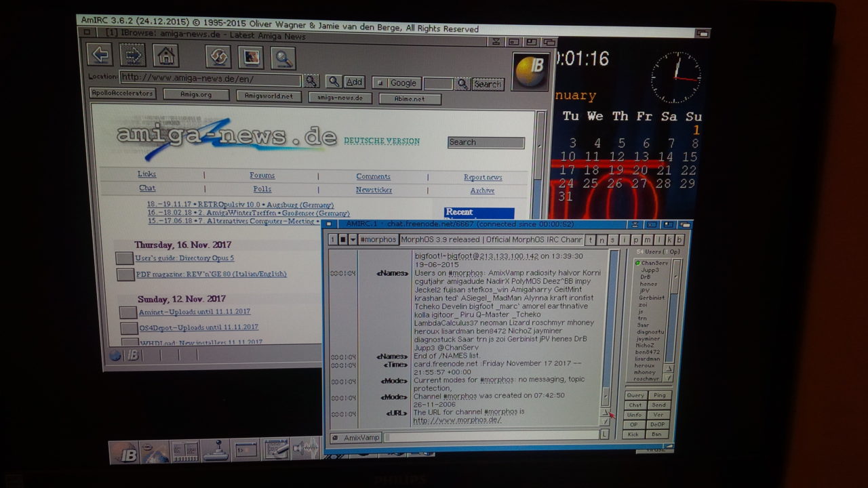Open the Amiga.org bookmark button
Screen dimensions: 868x488
coord(196,95)
